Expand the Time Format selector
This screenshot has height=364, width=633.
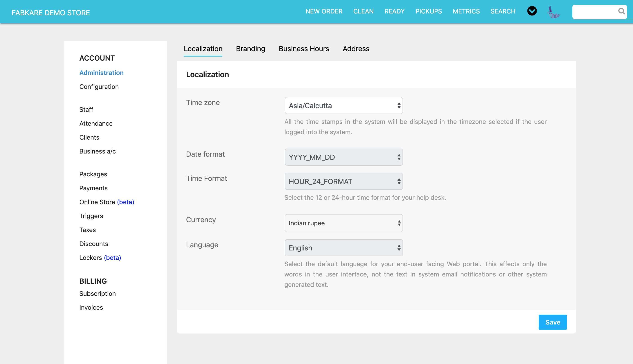tap(343, 182)
